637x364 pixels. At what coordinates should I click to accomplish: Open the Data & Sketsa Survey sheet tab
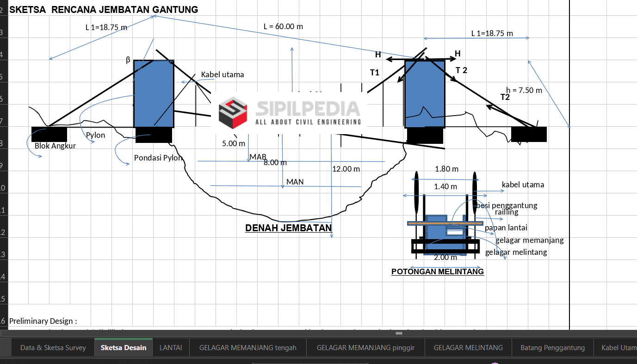[53, 348]
